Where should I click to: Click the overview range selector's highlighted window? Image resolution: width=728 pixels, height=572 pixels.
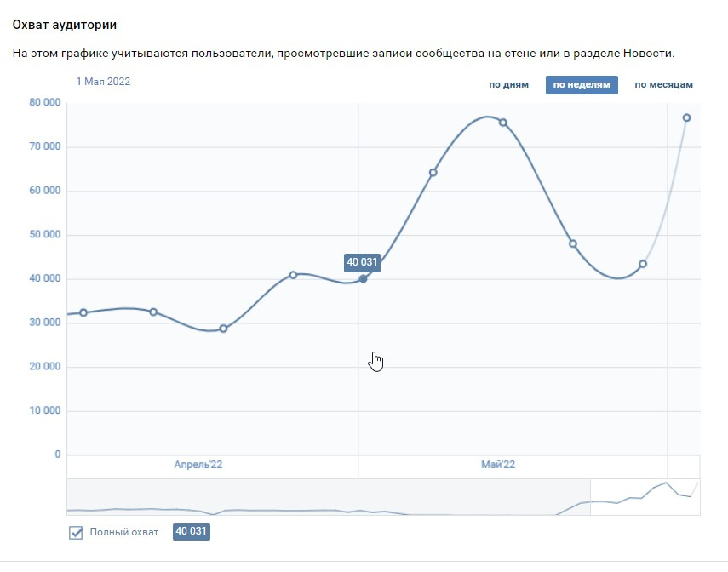point(645,497)
